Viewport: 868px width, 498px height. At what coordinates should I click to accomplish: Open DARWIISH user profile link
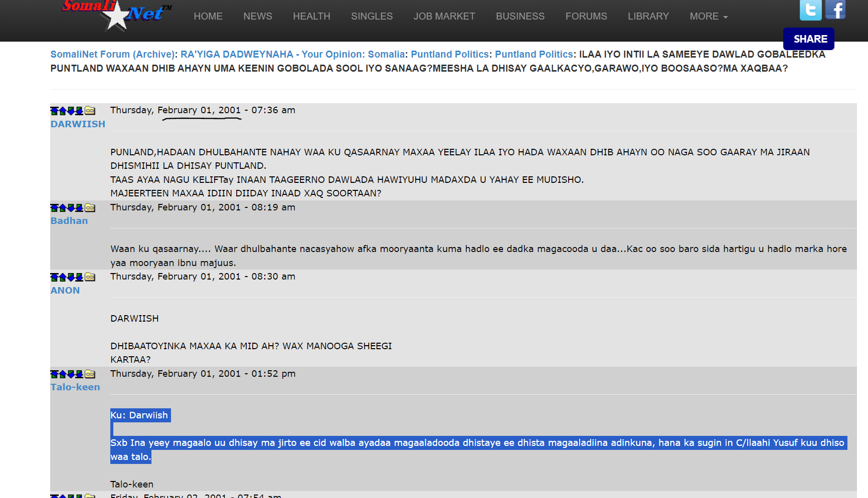coord(78,124)
